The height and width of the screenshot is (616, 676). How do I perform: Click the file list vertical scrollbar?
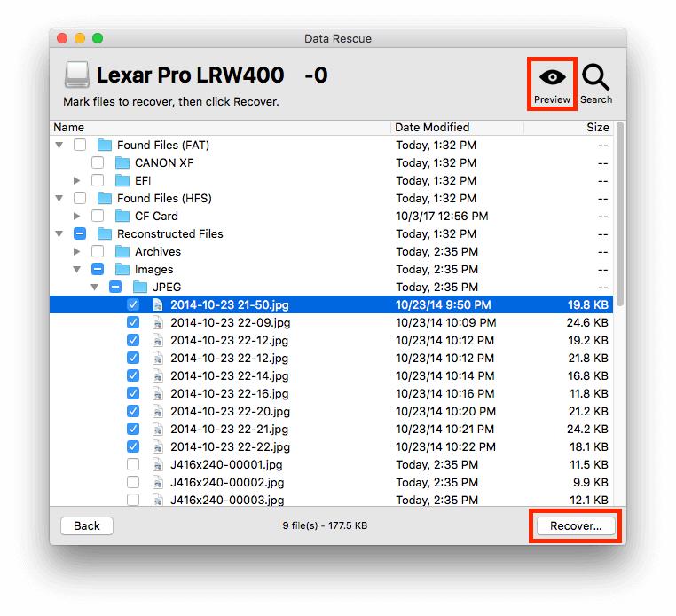point(619,215)
